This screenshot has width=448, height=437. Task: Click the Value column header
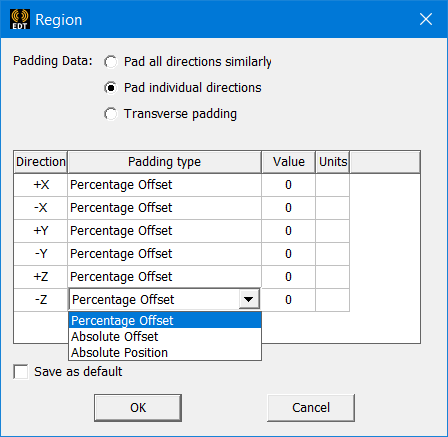pyautogui.click(x=288, y=162)
